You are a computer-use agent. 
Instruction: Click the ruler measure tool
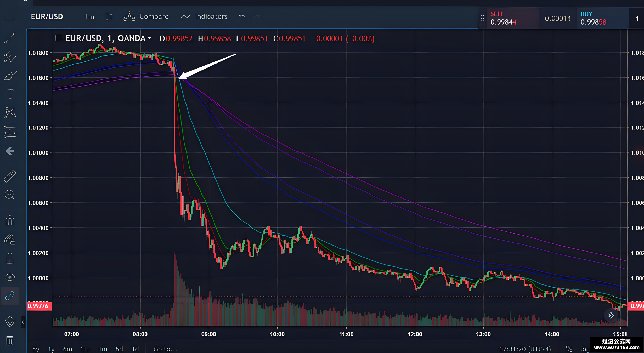pyautogui.click(x=10, y=176)
